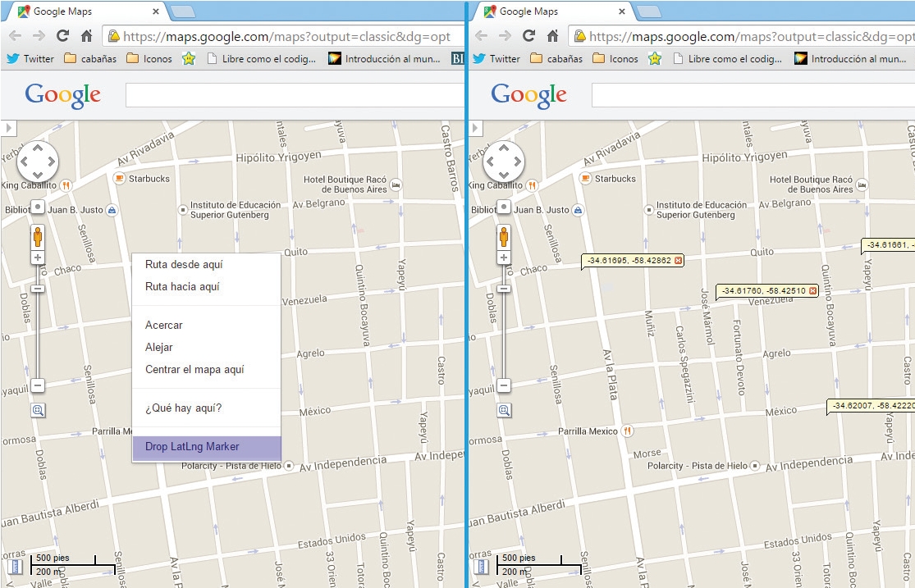915x588 pixels.
Task: Open Libre como el codig... bookmark, right window
Action: [x=727, y=58]
